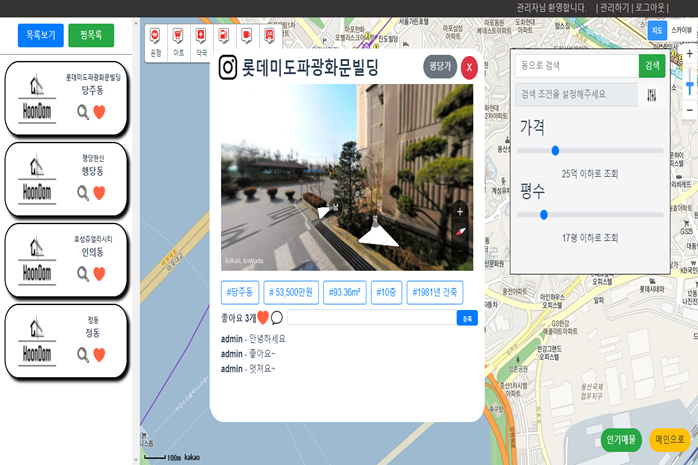The height and width of the screenshot is (465, 698).
Task: Switch map to 지도 view
Action: [x=657, y=30]
